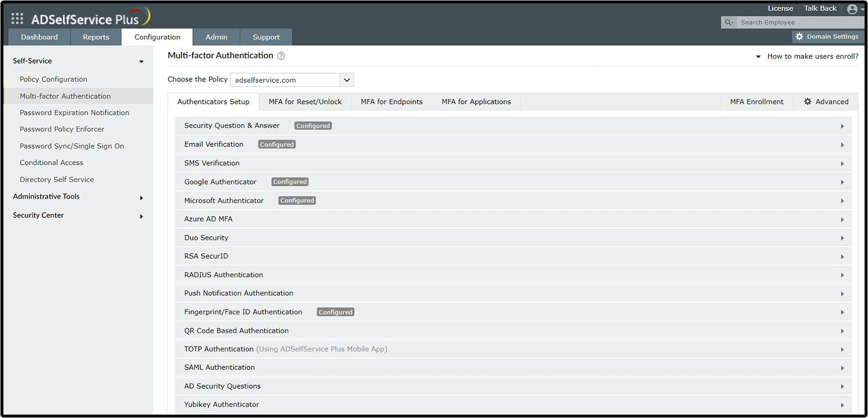Click the Configured badge beside Email Verification
Viewport: 868px width, 418px height.
point(277,145)
